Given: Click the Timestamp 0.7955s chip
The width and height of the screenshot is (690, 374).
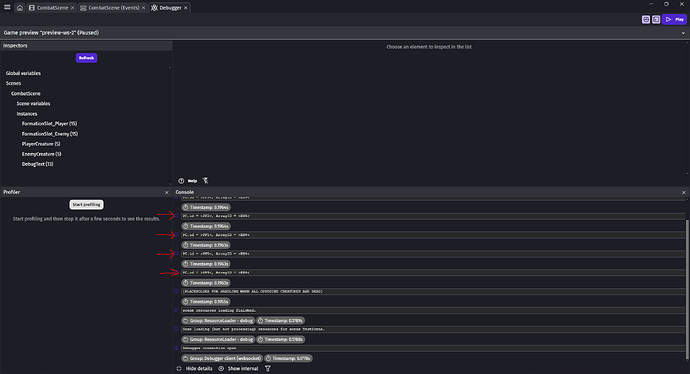Looking at the screenshot, I should [x=206, y=302].
